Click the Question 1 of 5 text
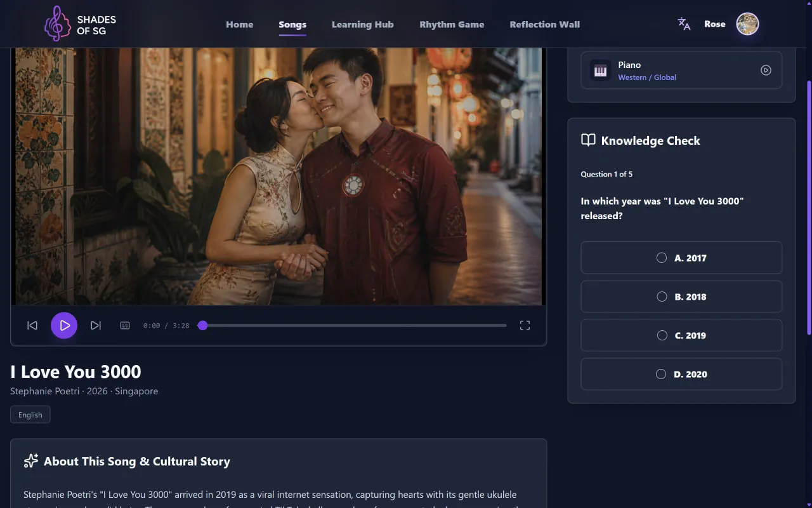The height and width of the screenshot is (508, 812). [606, 174]
